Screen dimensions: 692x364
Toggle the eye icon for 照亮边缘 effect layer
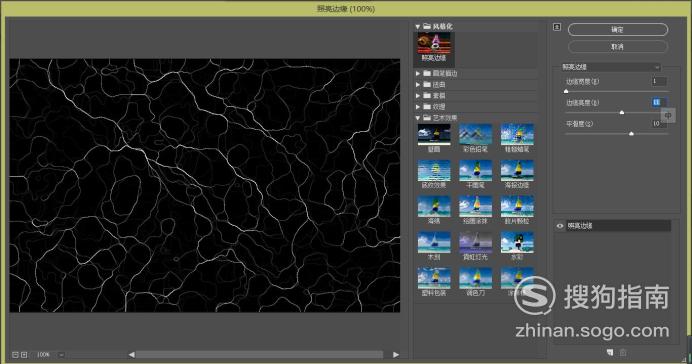560,226
